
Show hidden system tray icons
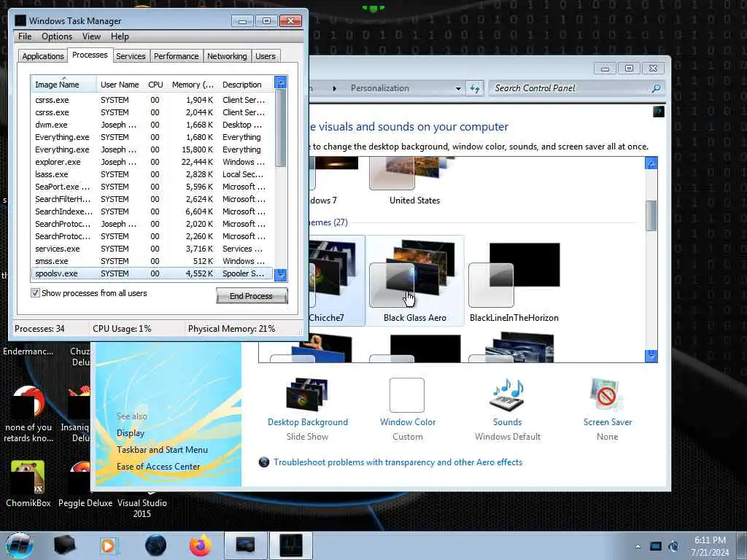pos(638,546)
